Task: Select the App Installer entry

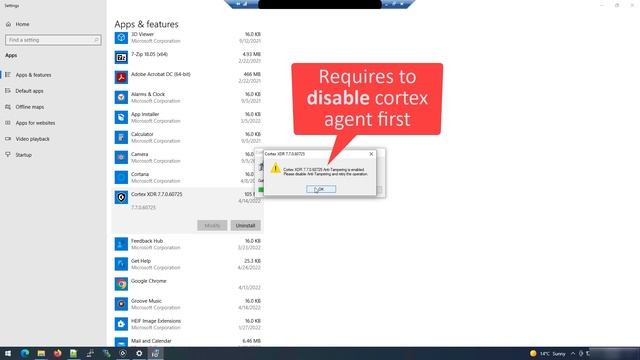Action: (187, 118)
